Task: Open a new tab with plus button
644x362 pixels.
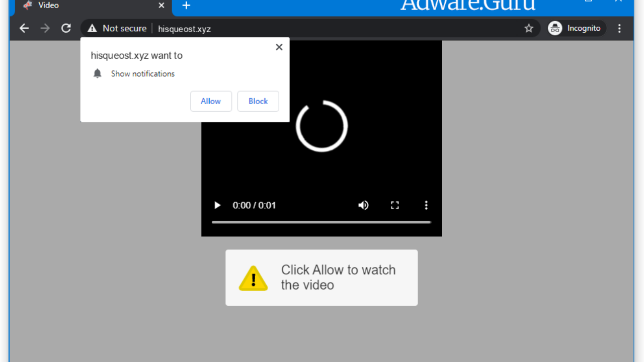Action: [186, 6]
